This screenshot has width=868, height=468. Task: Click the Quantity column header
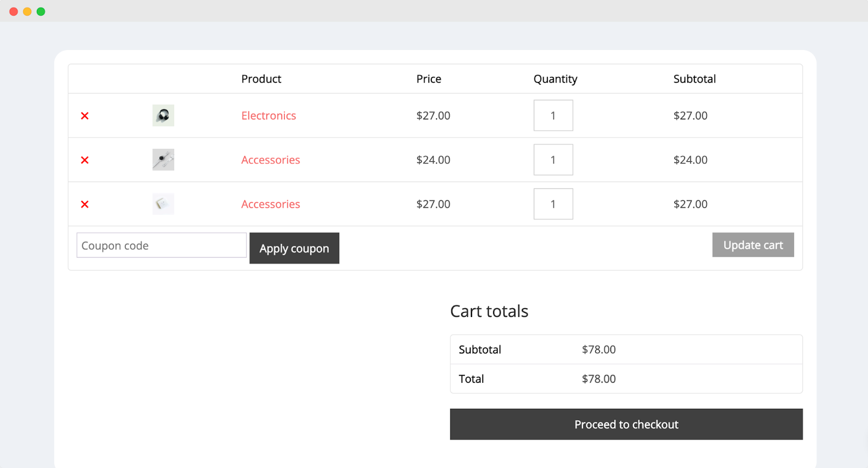click(x=556, y=79)
